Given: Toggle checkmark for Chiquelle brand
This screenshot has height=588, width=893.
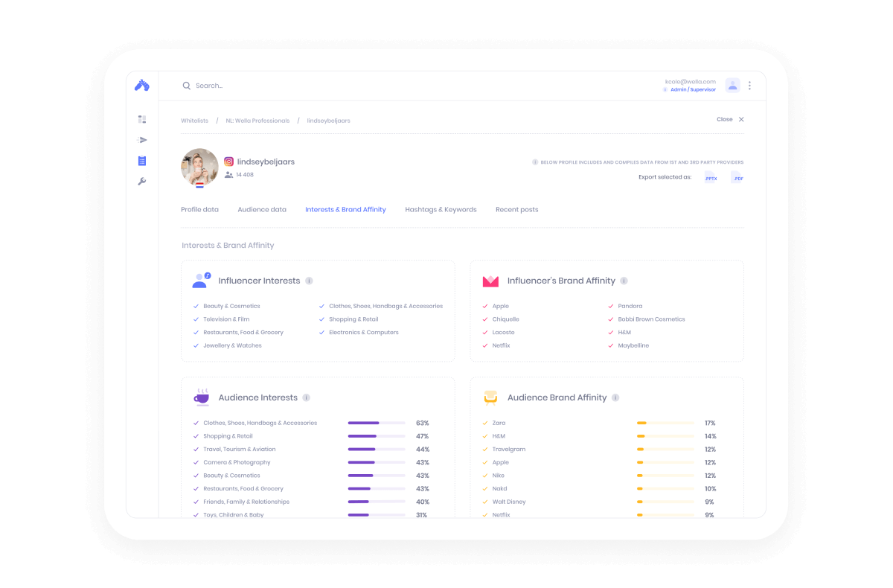Looking at the screenshot, I should [485, 319].
